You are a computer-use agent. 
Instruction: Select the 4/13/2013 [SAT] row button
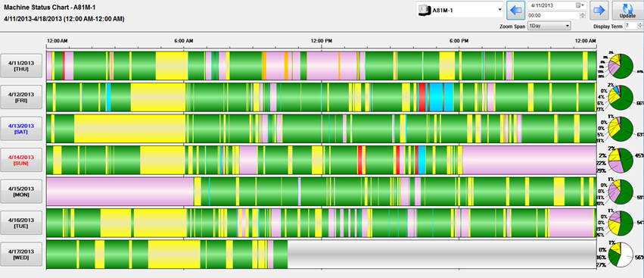click(21, 128)
